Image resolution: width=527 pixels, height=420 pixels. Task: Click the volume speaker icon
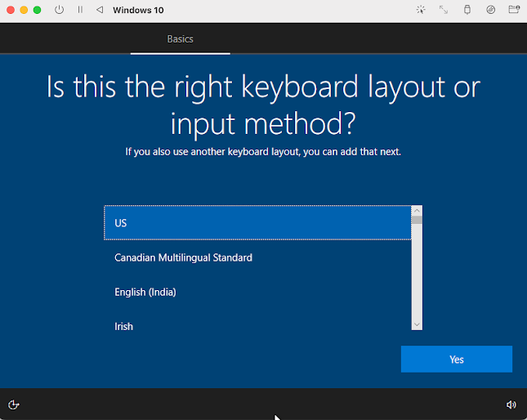point(511,404)
